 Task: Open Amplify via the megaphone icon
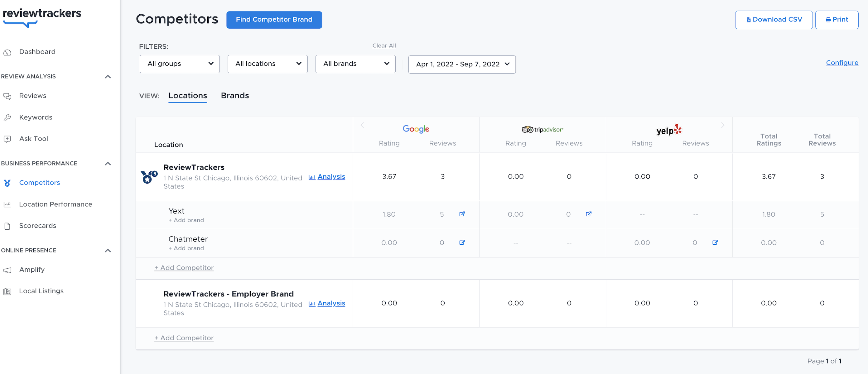pos(7,270)
